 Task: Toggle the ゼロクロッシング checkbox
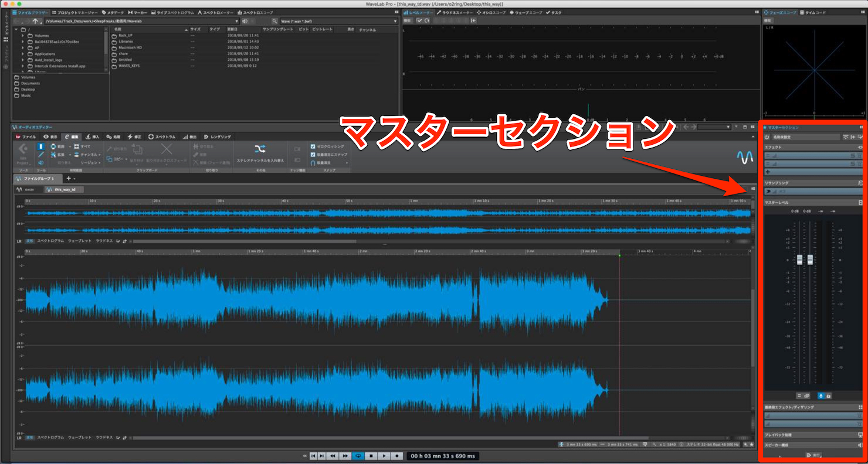click(313, 146)
